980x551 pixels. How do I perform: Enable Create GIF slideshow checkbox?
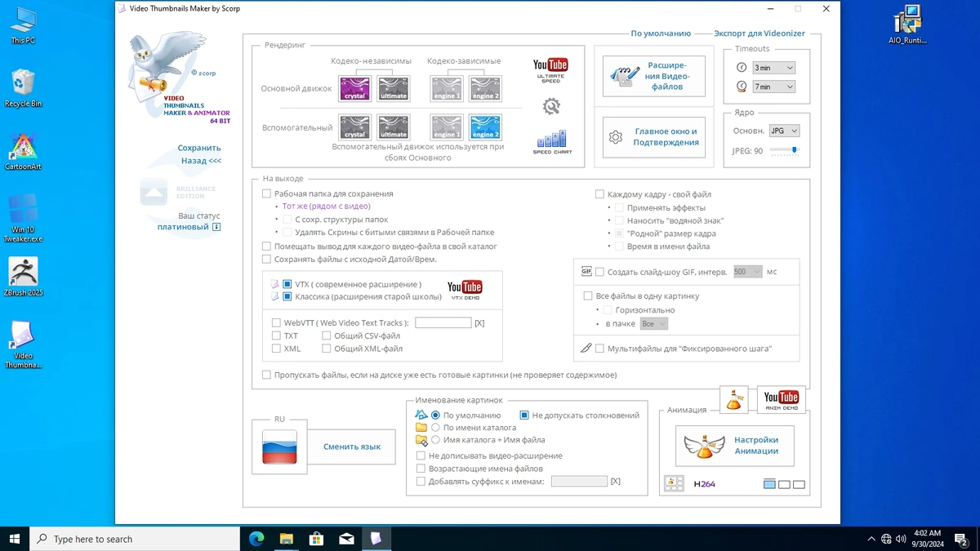pyautogui.click(x=599, y=272)
